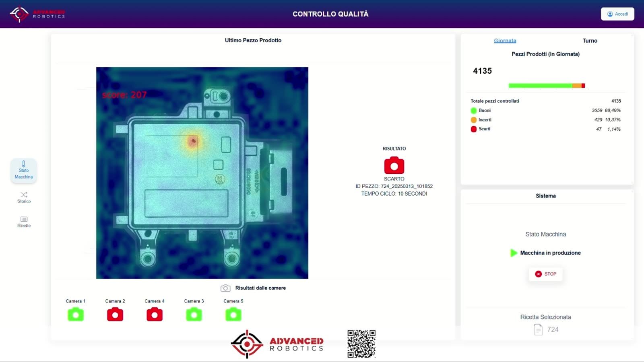Click the produced pieces progress bar
Image resolution: width=644 pixels, height=362 pixels.
547,86
